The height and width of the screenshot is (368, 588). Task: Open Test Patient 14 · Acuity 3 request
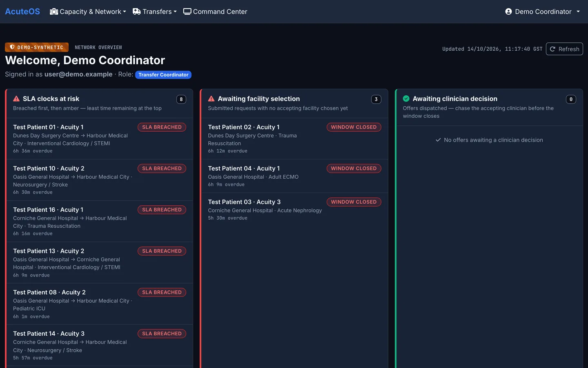click(100, 345)
